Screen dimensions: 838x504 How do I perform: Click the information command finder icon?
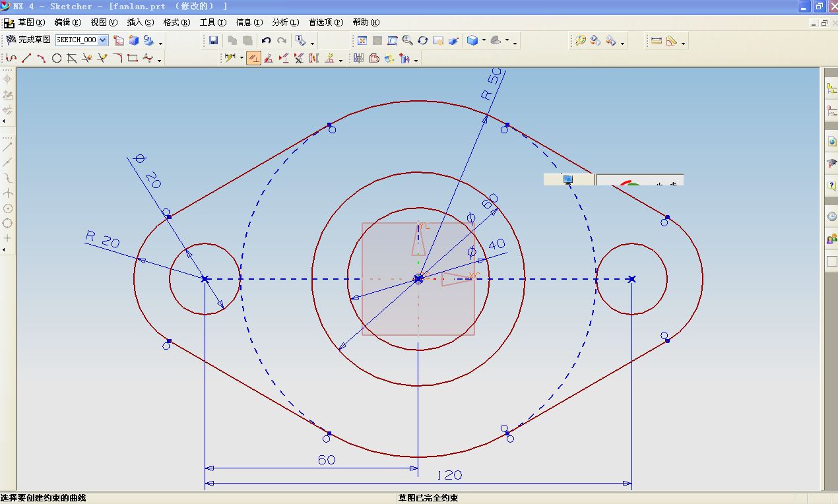(x=300, y=40)
